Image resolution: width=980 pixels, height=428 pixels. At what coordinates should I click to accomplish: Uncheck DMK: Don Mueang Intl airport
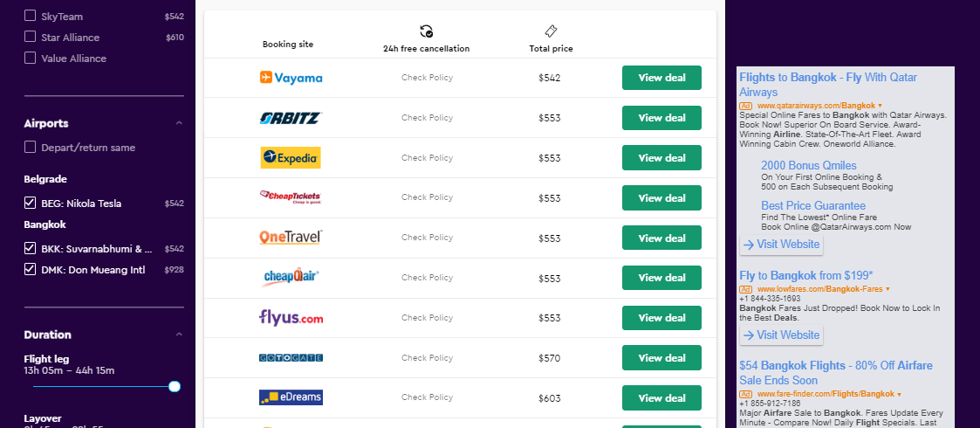(30, 270)
